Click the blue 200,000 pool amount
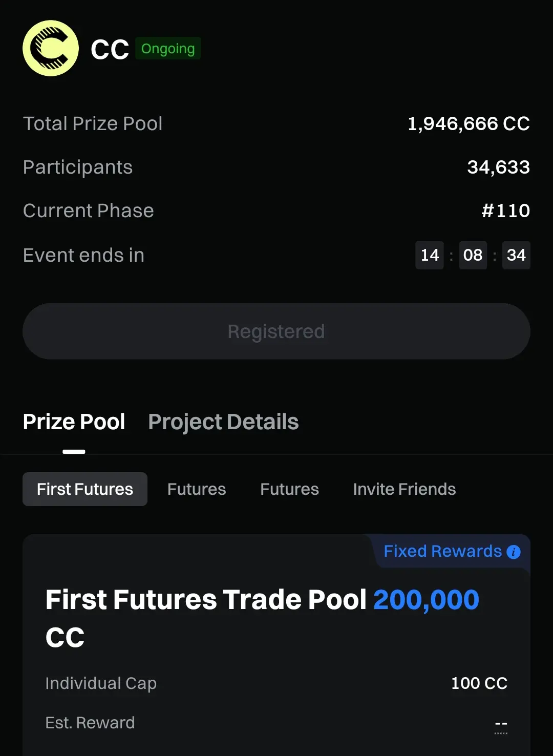Screen dimensions: 553x756 click(426, 600)
